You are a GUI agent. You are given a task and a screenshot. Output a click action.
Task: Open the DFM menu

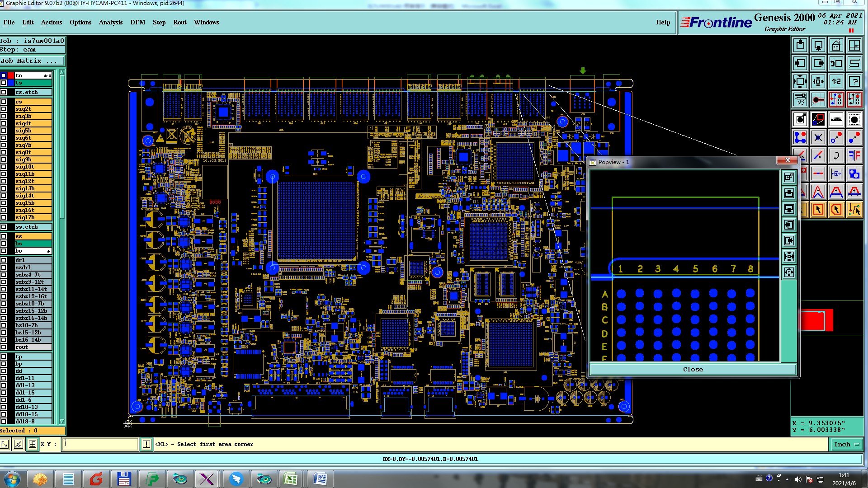pyautogui.click(x=137, y=22)
